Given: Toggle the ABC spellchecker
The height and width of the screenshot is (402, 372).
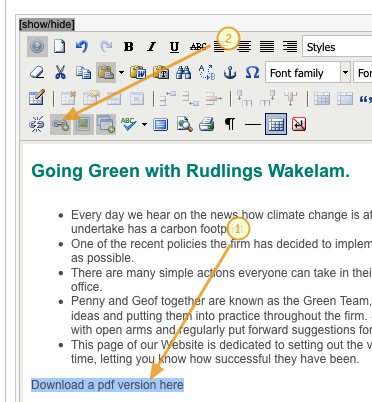Looking at the screenshot, I should click(x=129, y=124).
